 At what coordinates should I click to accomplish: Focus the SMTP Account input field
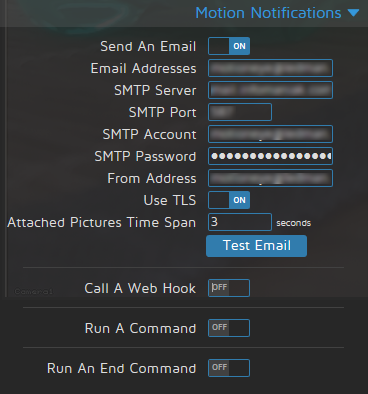pyautogui.click(x=270, y=134)
